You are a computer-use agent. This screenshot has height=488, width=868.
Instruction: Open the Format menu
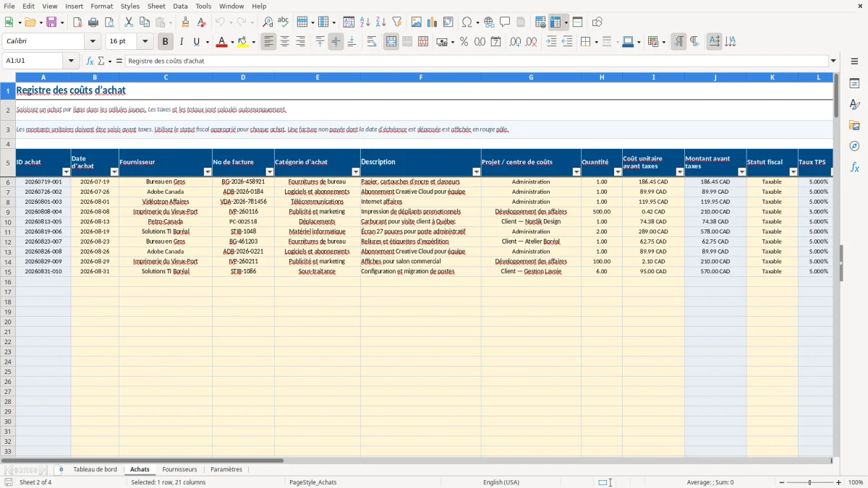pos(101,6)
